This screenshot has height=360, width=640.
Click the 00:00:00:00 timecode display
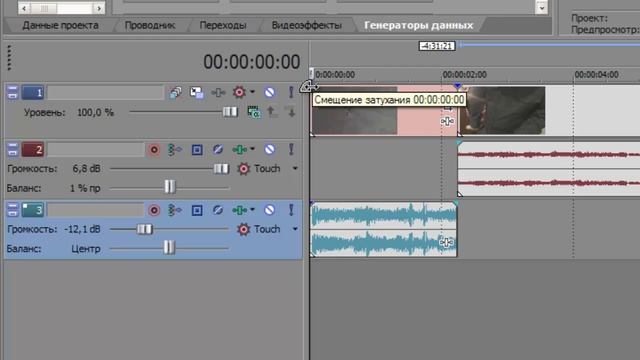251,62
